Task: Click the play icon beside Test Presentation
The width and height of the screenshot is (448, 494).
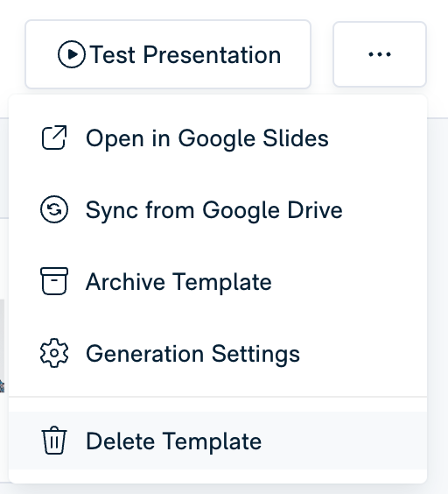Action: [72, 54]
